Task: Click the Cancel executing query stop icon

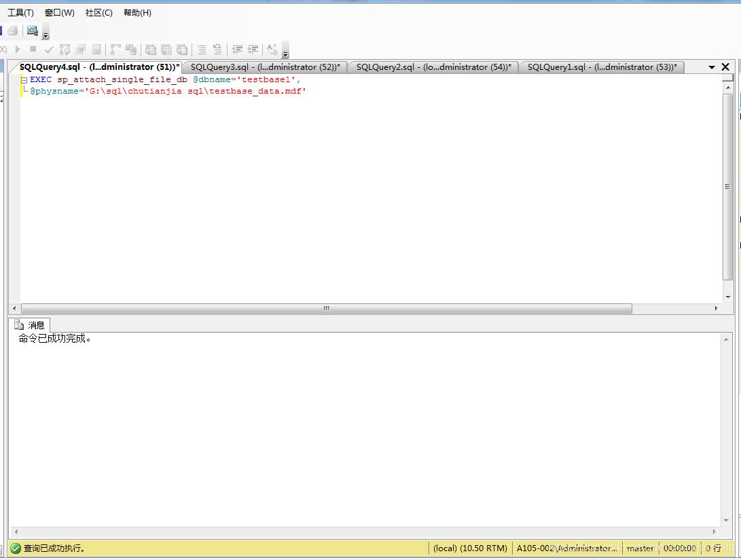Action: 33,50
